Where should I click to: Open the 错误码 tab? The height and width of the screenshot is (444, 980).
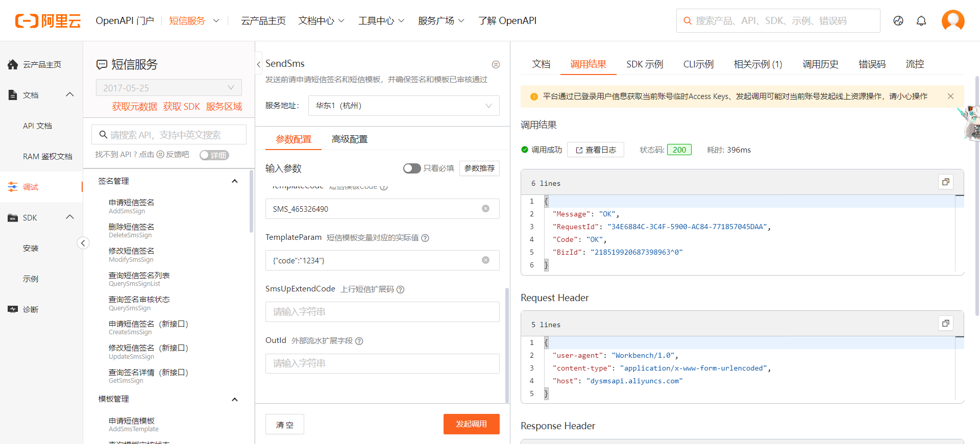872,64
